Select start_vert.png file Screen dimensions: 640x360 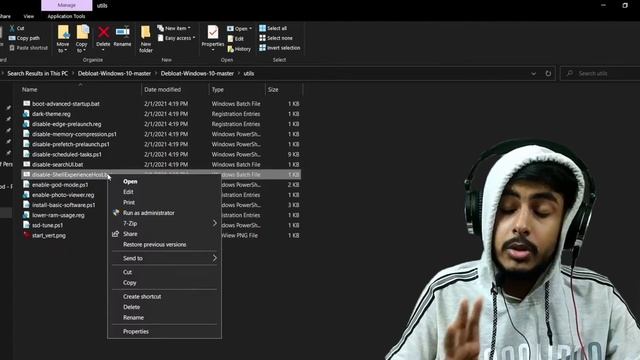pyautogui.click(x=49, y=236)
